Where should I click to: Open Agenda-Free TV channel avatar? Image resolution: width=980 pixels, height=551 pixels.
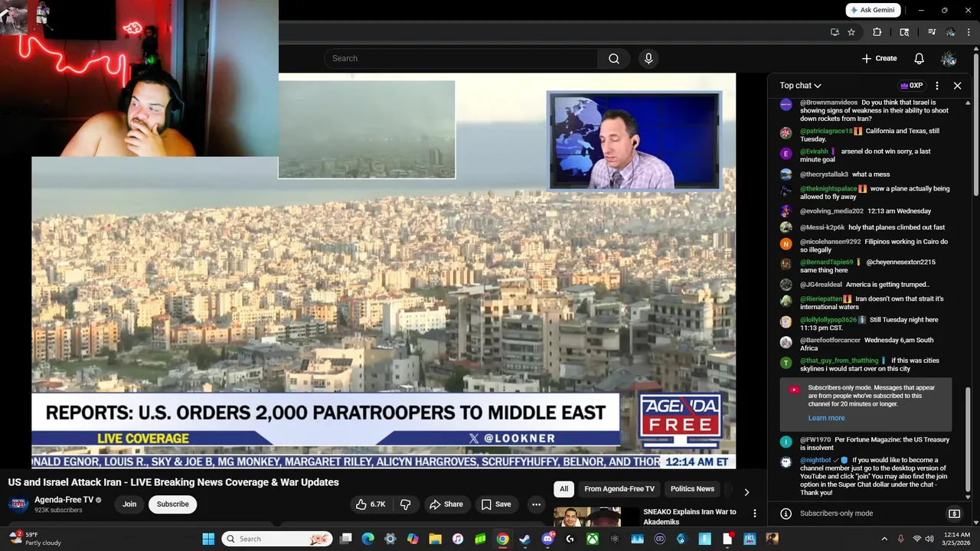(x=18, y=504)
